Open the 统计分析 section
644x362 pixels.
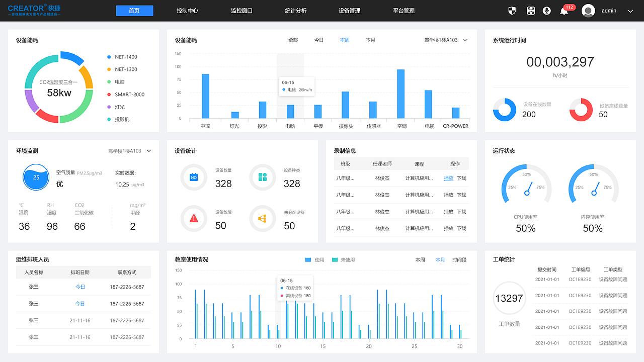[295, 11]
